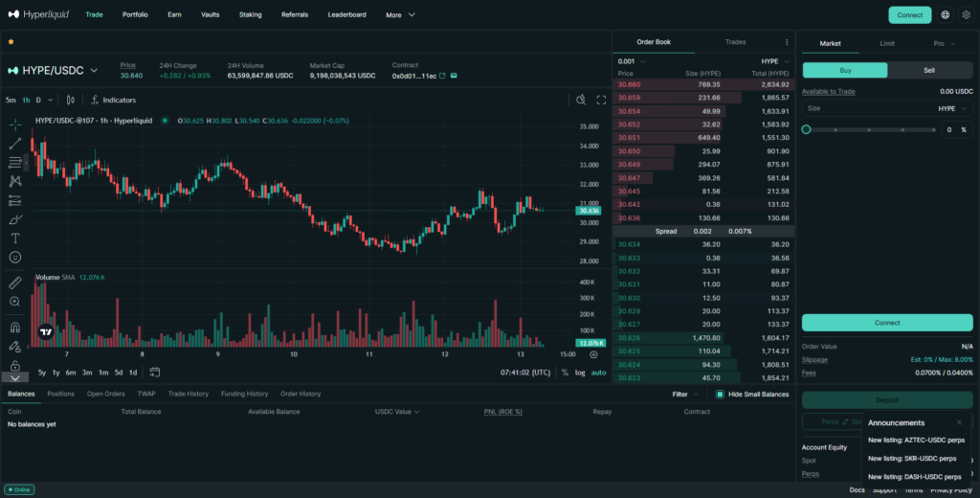
Task: Expand the HYPE/USDC pair selector
Action: click(x=54, y=70)
